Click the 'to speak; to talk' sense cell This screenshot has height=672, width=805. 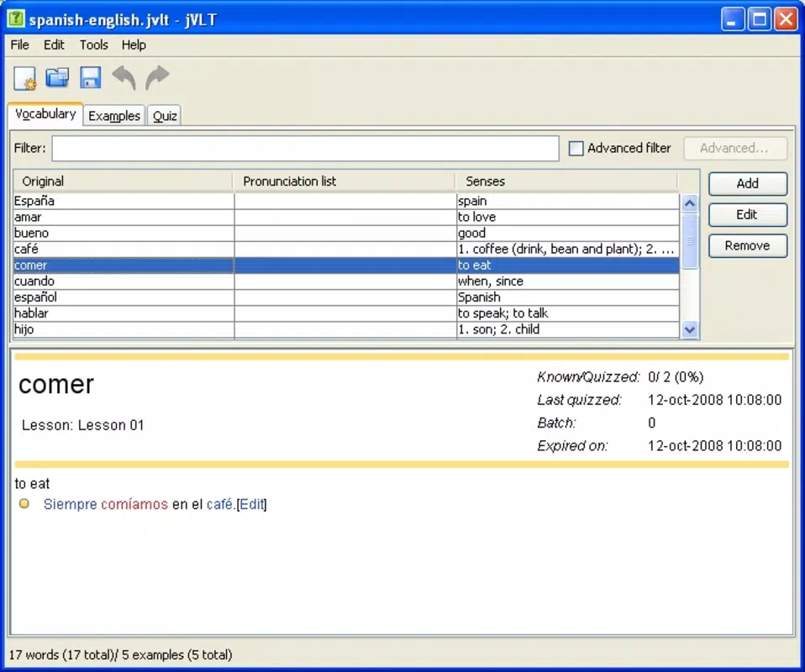(x=568, y=313)
